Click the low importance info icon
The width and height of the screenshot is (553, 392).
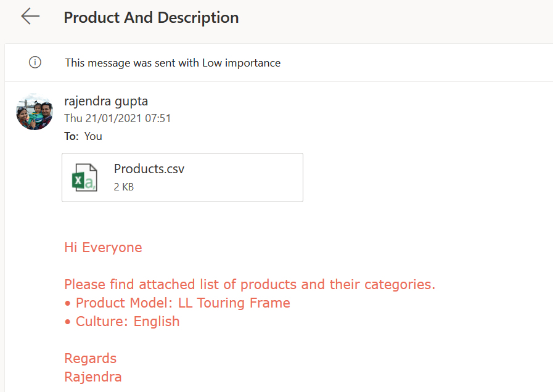pos(35,62)
